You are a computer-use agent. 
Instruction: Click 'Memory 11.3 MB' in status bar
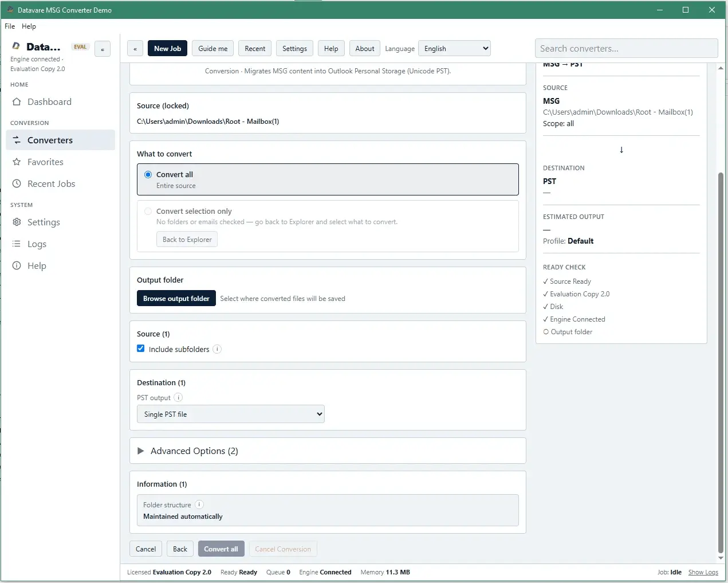pyautogui.click(x=385, y=572)
